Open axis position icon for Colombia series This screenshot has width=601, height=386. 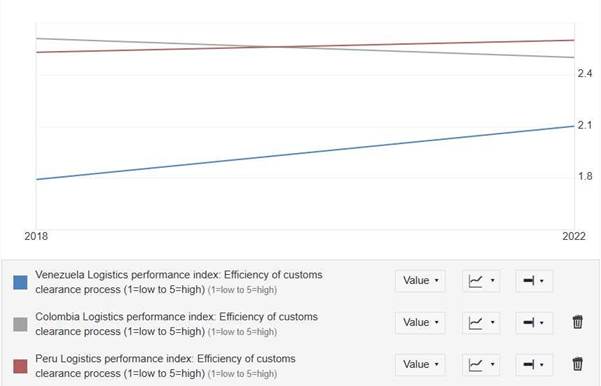[534, 323]
